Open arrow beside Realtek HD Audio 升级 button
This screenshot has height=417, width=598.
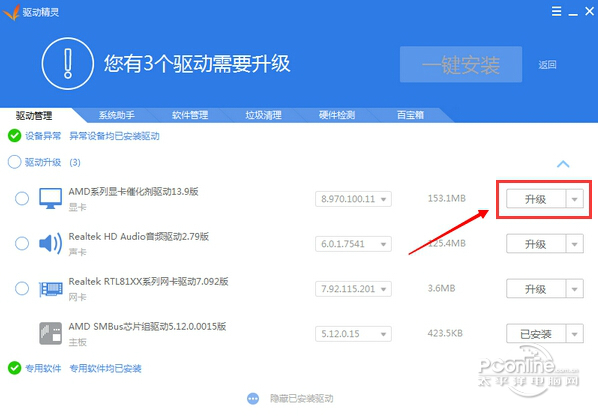pos(574,244)
